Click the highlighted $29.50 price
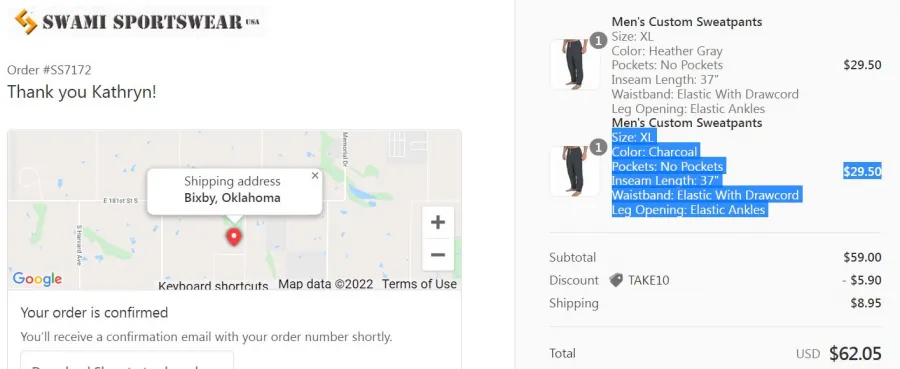The width and height of the screenshot is (900, 369). click(862, 172)
